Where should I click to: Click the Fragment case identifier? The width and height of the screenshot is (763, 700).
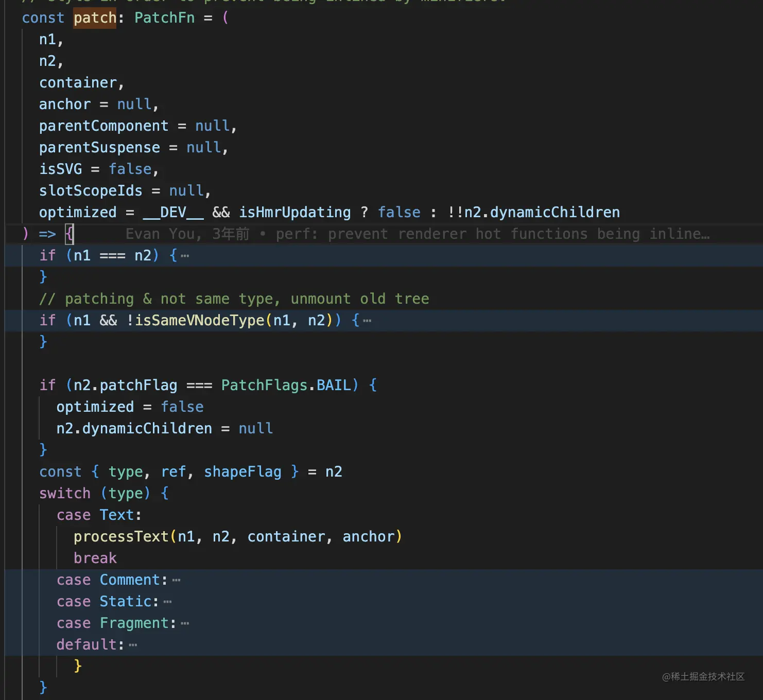(134, 623)
